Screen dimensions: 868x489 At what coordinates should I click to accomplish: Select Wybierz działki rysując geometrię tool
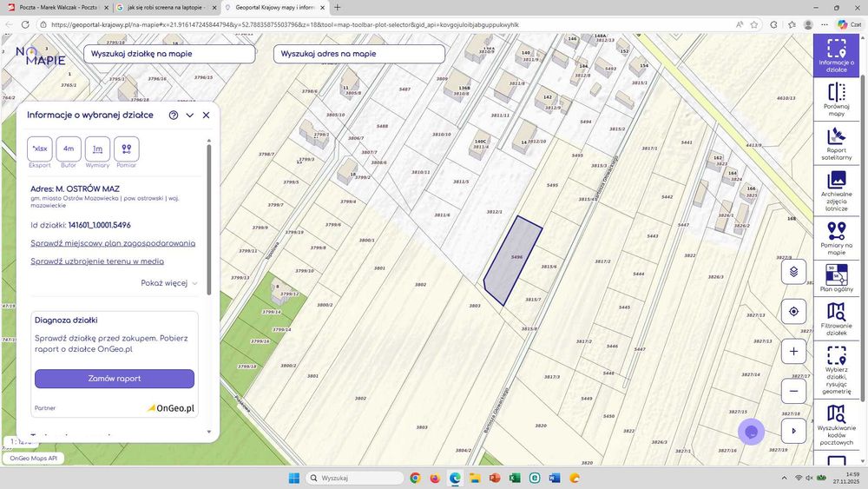[x=836, y=370]
